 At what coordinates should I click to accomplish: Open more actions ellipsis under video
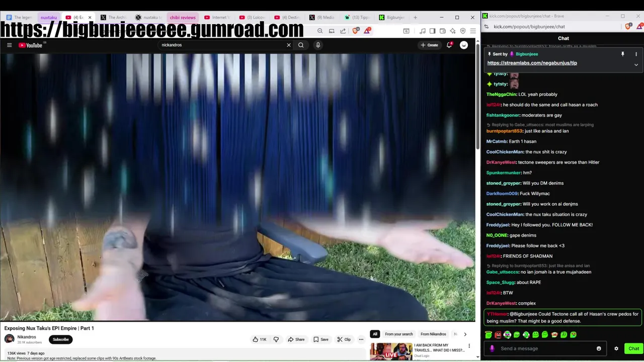(361, 339)
